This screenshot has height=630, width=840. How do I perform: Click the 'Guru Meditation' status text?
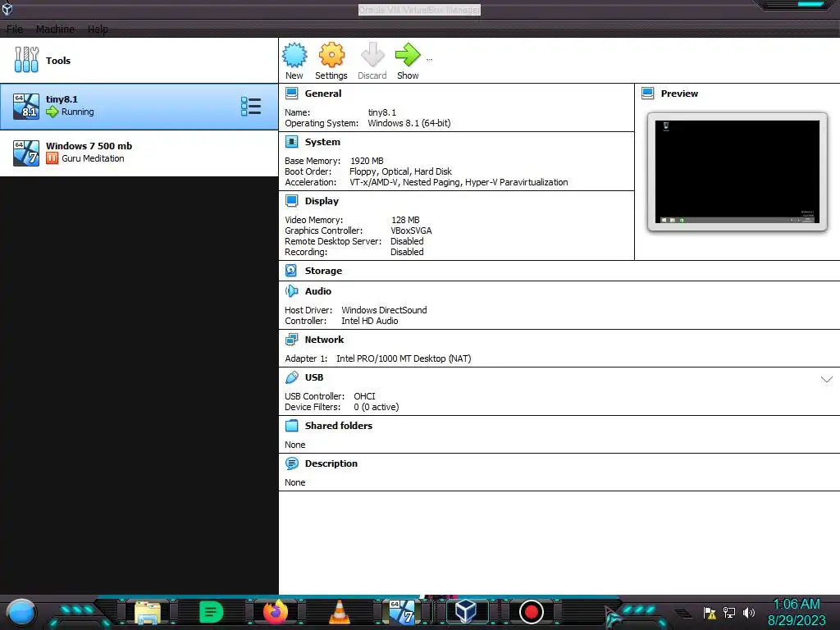coord(93,158)
